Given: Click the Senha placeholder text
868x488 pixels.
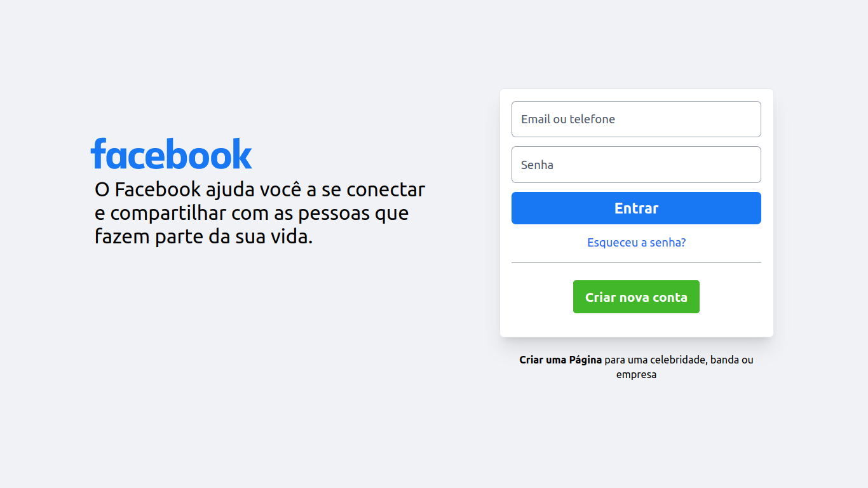Looking at the screenshot, I should coord(537,165).
